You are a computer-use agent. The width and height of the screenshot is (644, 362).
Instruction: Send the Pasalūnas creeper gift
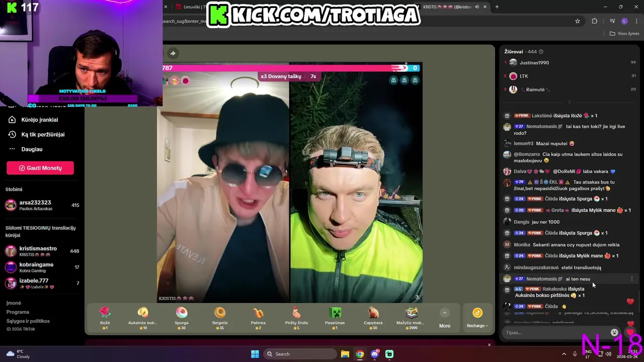[335, 318]
